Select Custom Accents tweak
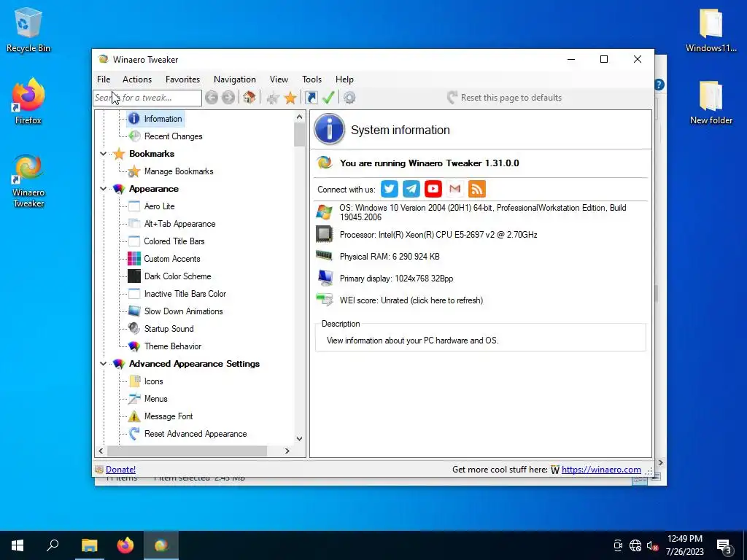This screenshot has width=747, height=560. point(172,259)
